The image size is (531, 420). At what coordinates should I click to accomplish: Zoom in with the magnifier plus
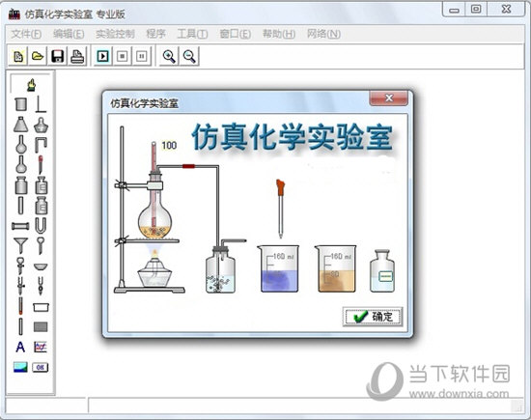click(169, 56)
